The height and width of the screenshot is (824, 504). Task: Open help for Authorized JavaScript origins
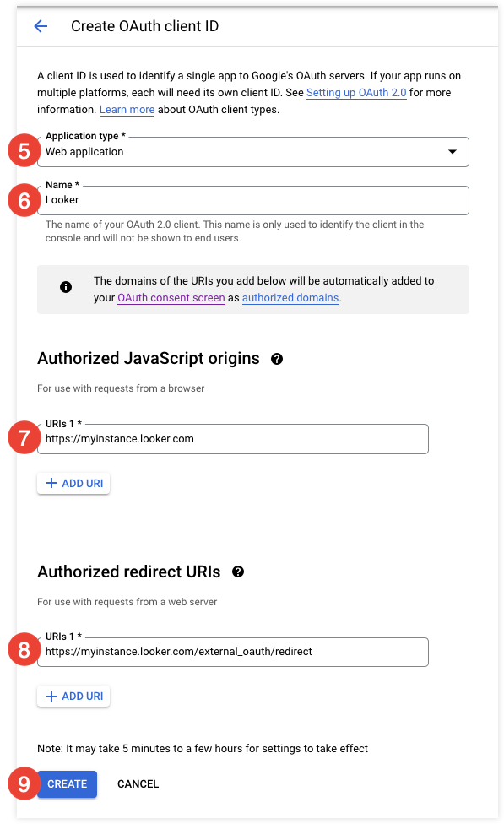point(277,359)
